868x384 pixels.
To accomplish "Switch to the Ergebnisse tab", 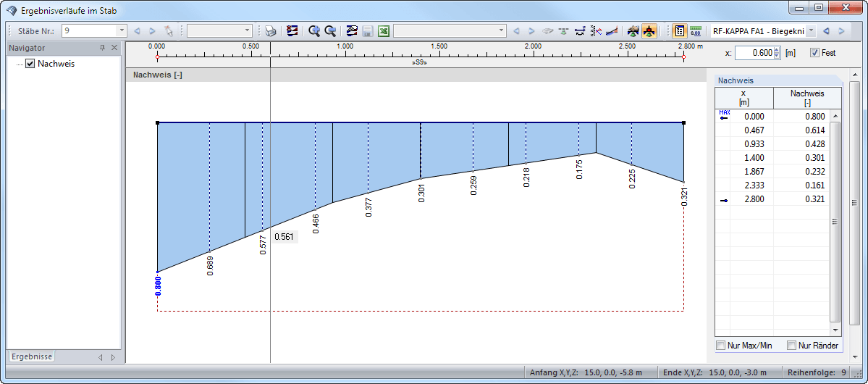I will pos(32,357).
